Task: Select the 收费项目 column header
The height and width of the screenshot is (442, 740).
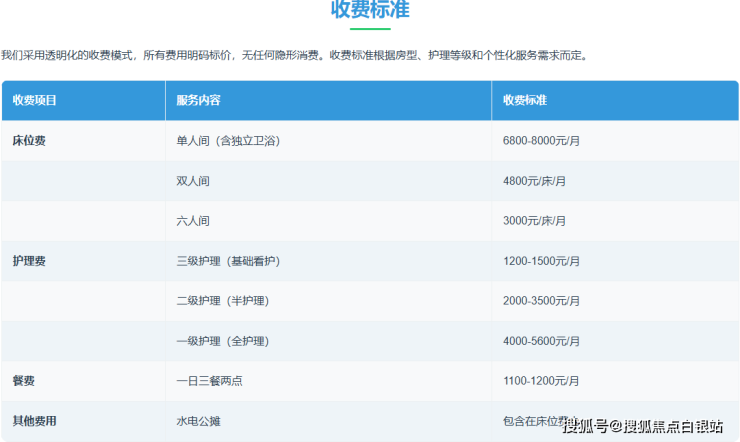Action: coord(35,101)
